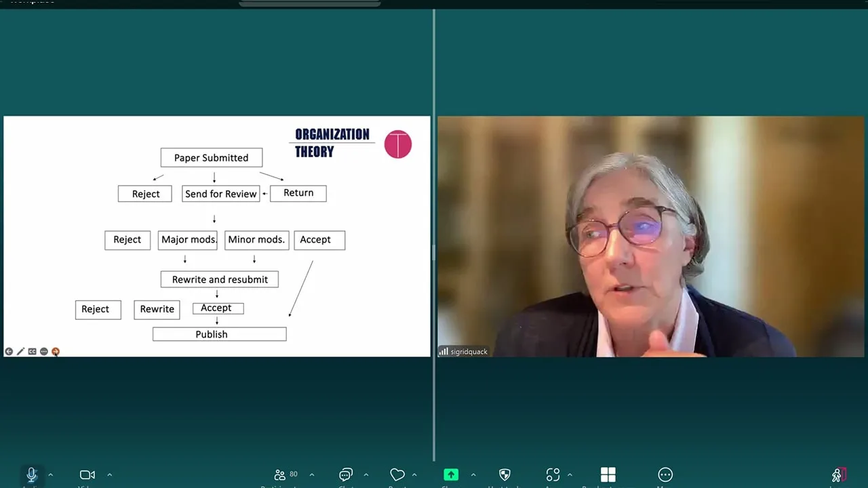Open the Breakout rooms grid
868x488 pixels.
(x=608, y=475)
